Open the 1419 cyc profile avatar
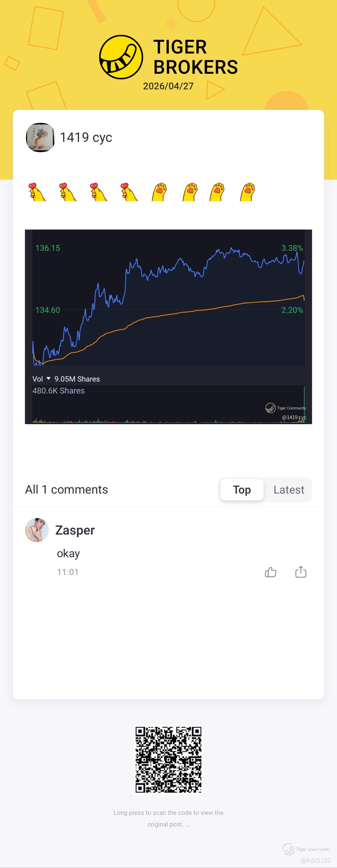The width and height of the screenshot is (337, 868). click(x=40, y=138)
